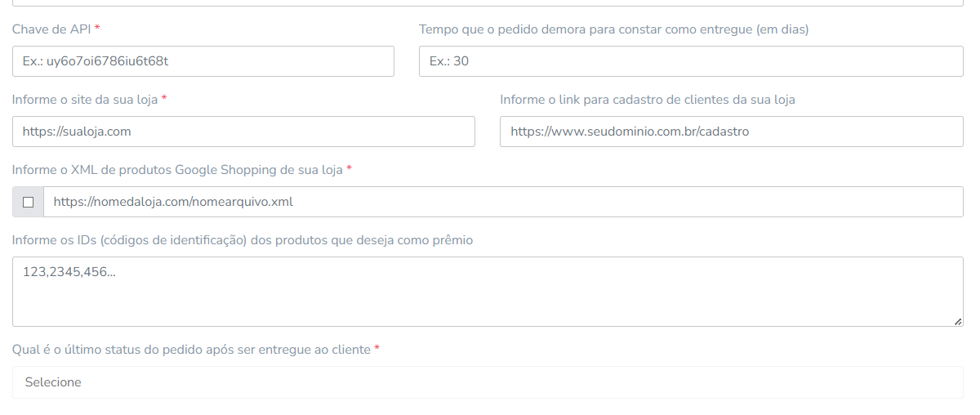
Task: Click the red asterisk beside Chave de API
Action: (98, 29)
